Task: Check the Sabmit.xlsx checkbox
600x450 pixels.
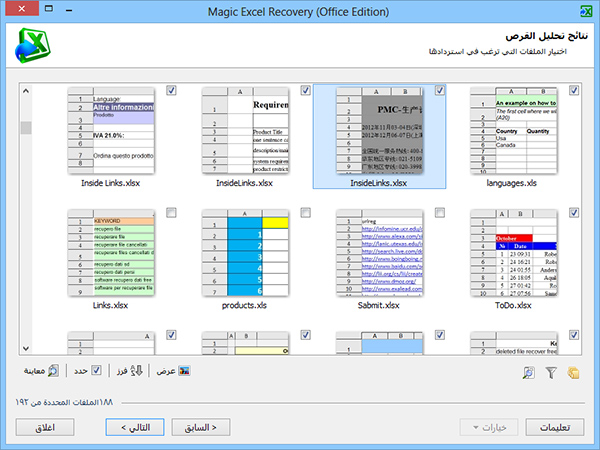Action: click(440, 213)
